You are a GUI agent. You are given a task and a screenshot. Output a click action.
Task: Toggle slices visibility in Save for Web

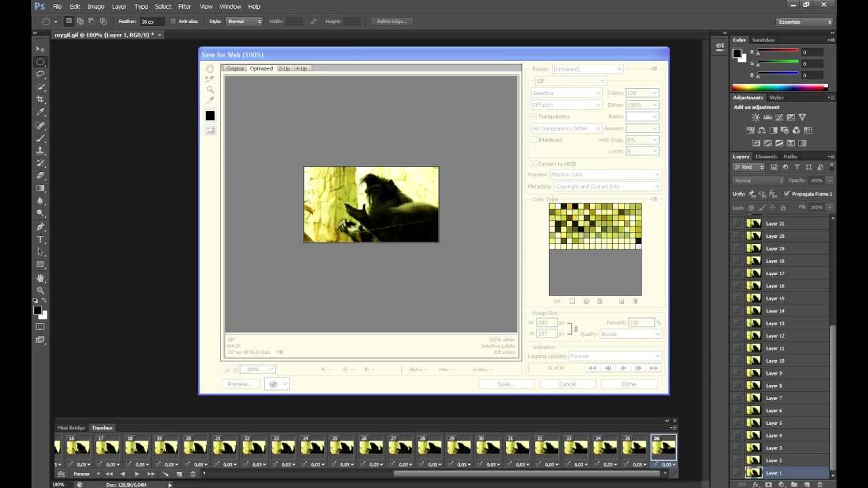210,130
